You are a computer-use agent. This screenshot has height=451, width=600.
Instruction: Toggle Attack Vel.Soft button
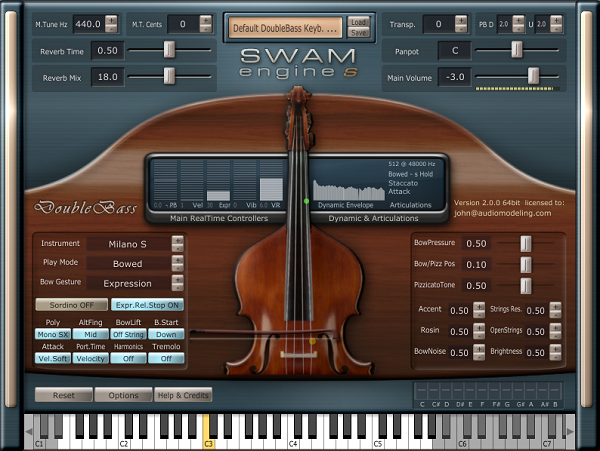pyautogui.click(x=53, y=358)
